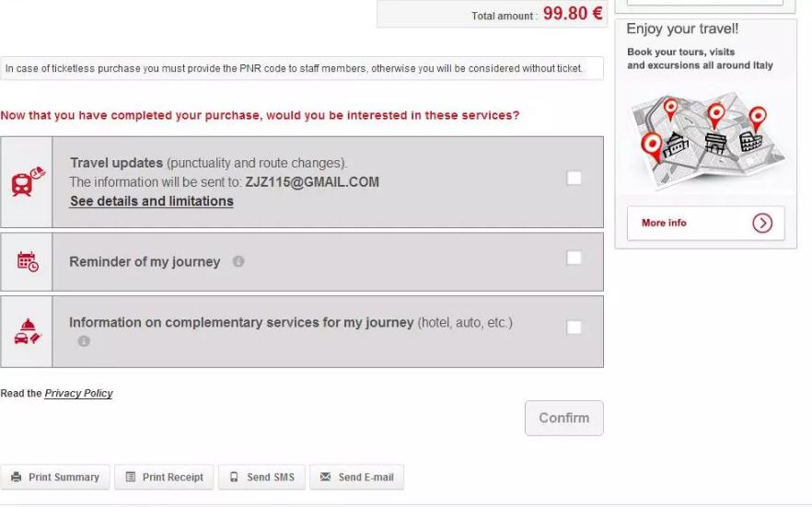Click the printer icon on Print Summary
812x507 pixels.
[x=16, y=478]
